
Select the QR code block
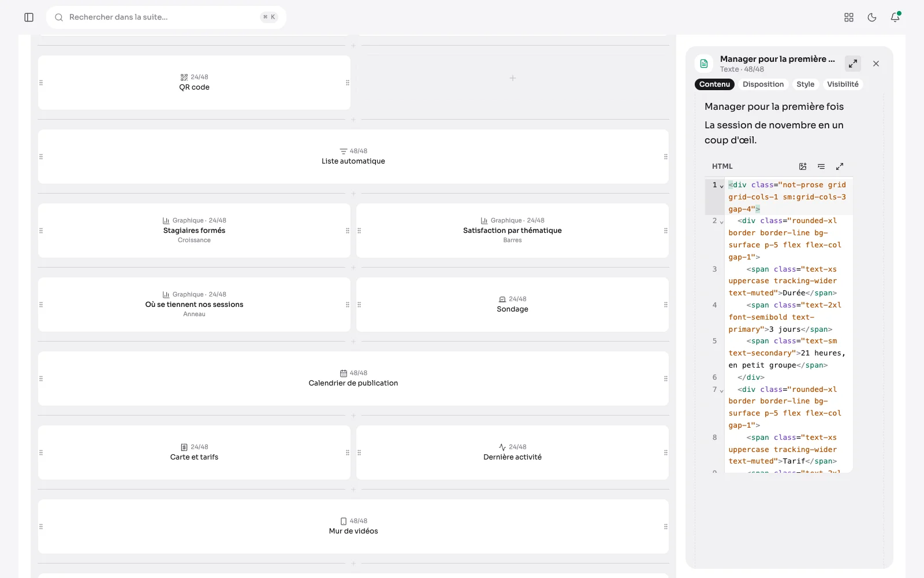[194, 83]
